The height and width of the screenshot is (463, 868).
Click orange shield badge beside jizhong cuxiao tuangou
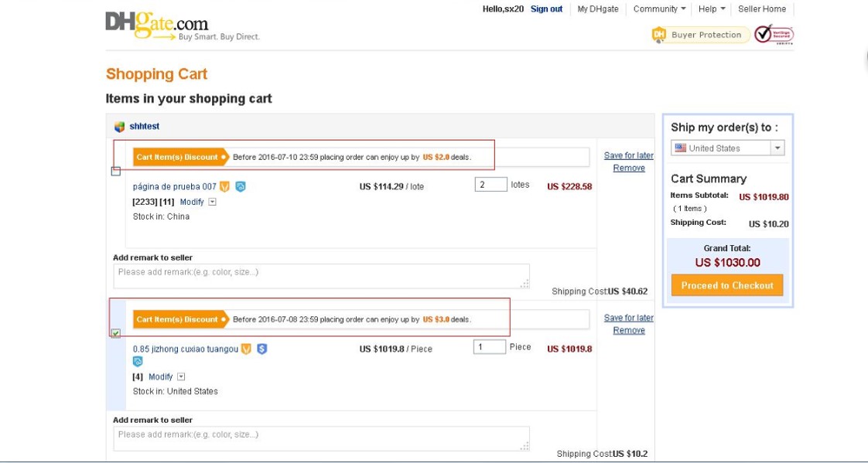click(x=246, y=349)
